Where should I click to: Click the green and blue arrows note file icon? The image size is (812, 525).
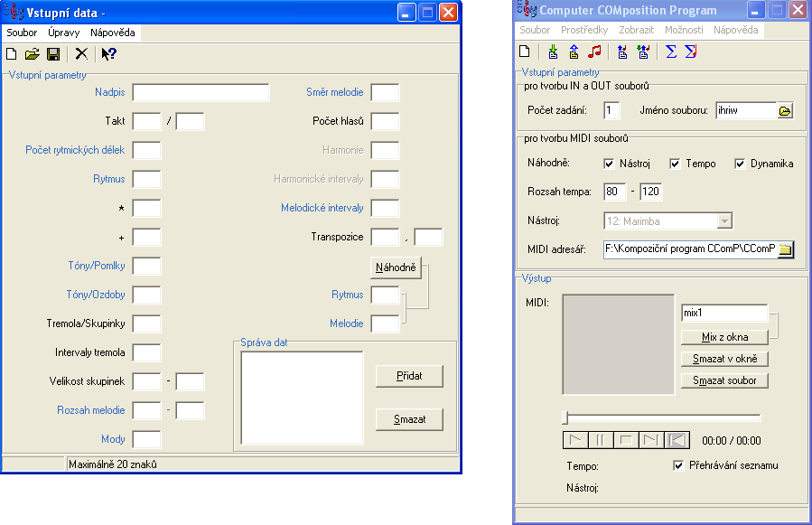point(643,52)
